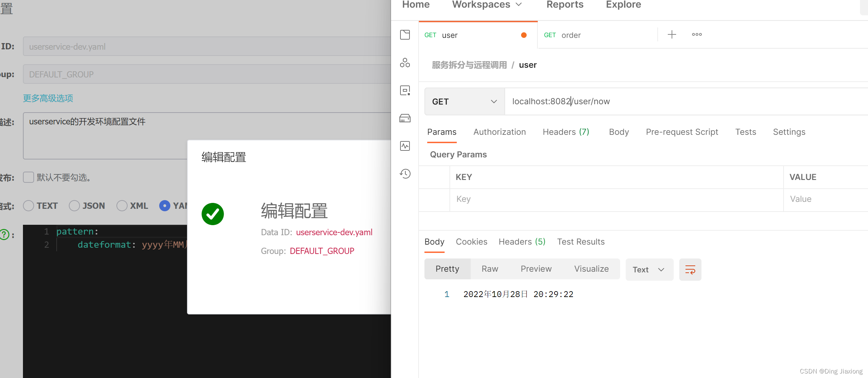Open tab options three-dots icon
868x378 pixels.
[697, 34]
